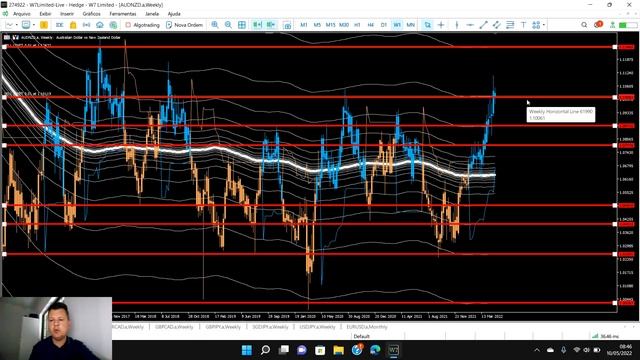This screenshot has height=360, width=640.
Task: Click the zoom out magnifier icon
Action: tap(228, 25)
